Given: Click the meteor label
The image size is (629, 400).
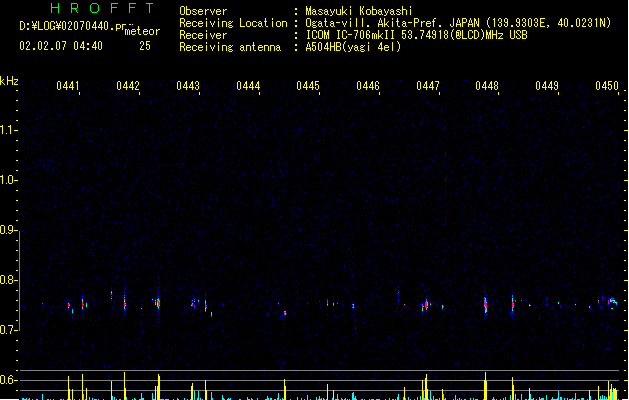Looking at the screenshot, I should [142, 31].
